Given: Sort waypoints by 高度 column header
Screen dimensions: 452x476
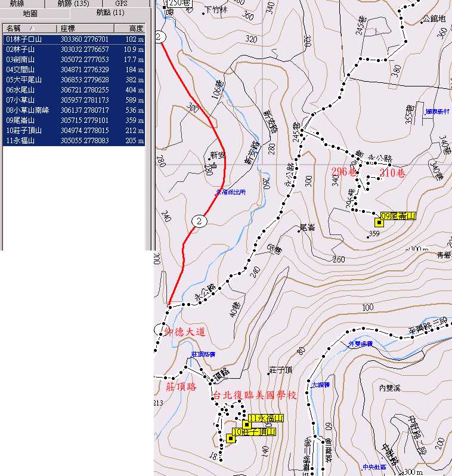Looking at the screenshot, I should click(129, 29).
